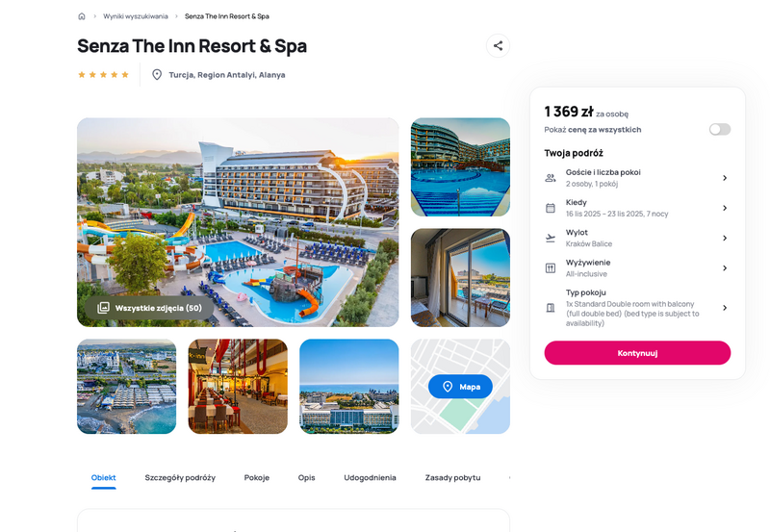Open the restaurant interior thumbnail
This screenshot has width=770, height=532.
click(x=238, y=386)
